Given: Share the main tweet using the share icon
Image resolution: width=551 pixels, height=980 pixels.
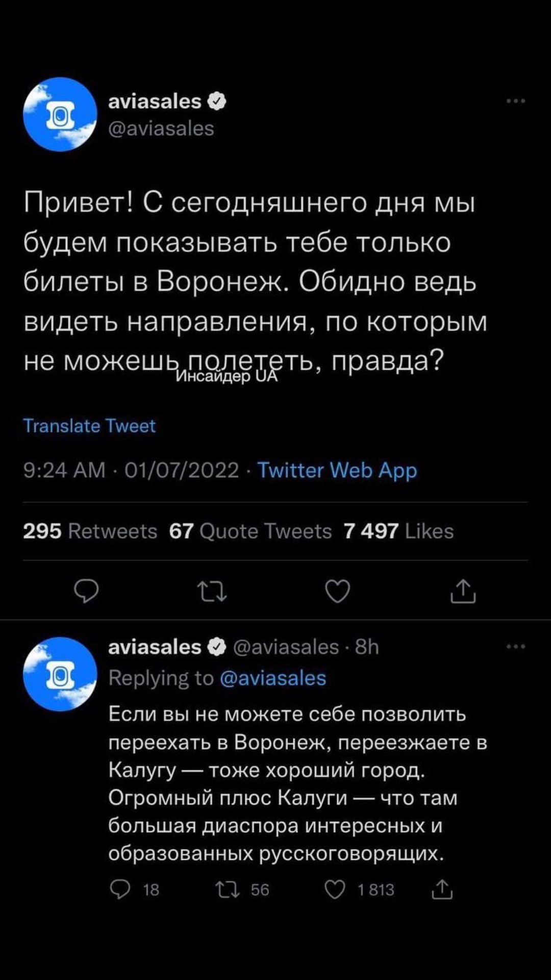Looking at the screenshot, I should point(463,591).
